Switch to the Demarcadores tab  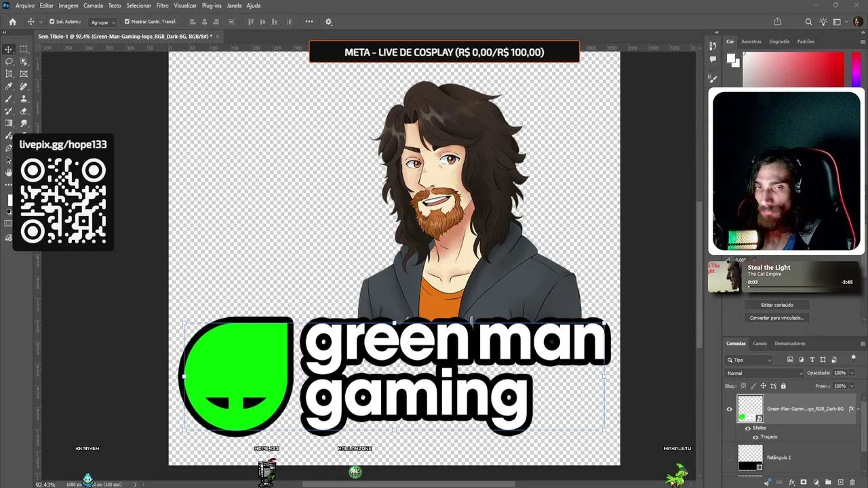[x=790, y=344]
